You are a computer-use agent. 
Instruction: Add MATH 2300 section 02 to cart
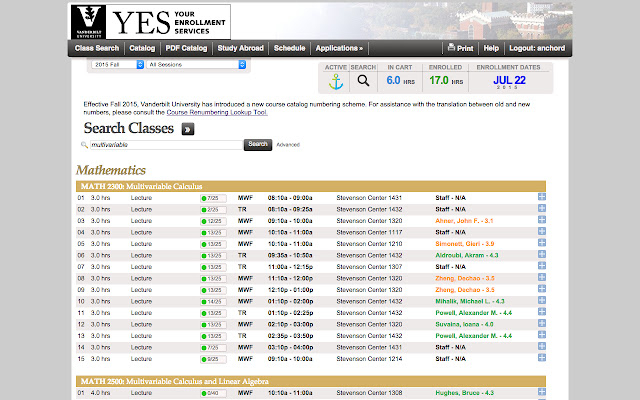(x=542, y=208)
